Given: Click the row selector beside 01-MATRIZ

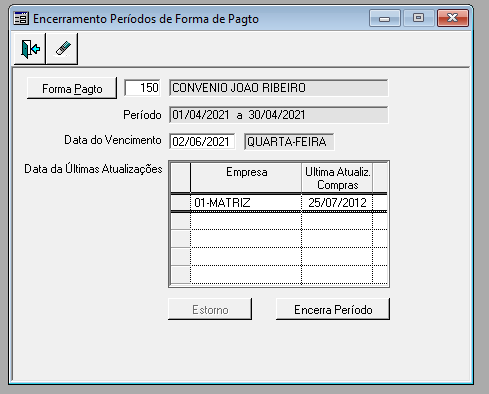Looking at the screenshot, I should tap(180, 202).
